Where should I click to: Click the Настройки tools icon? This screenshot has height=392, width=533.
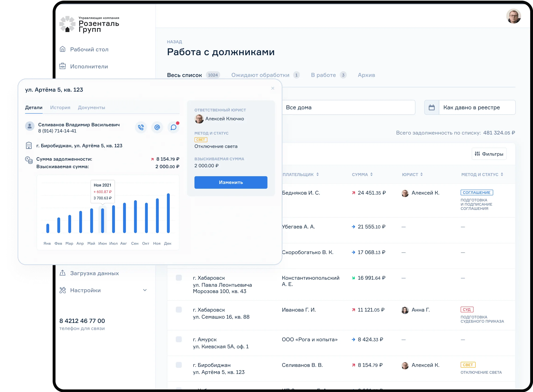coord(63,290)
